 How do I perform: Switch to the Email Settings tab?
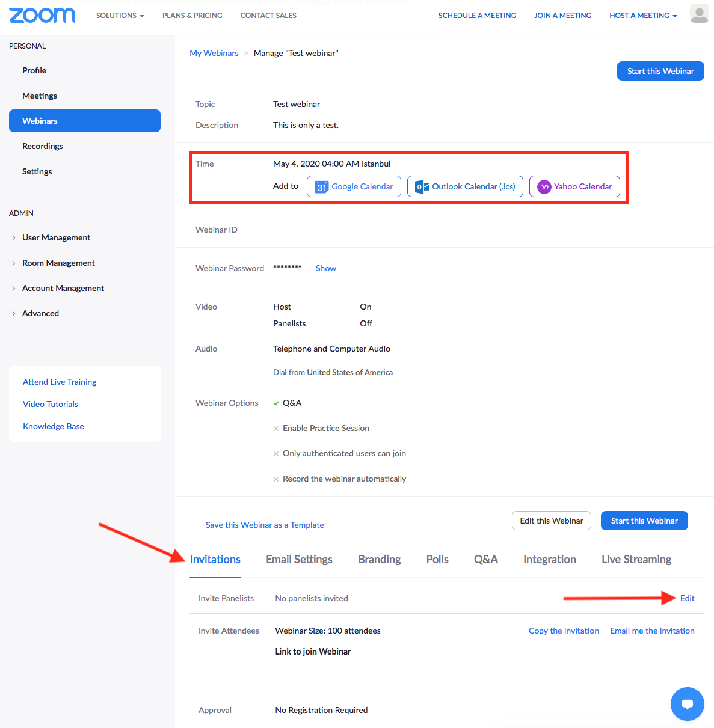point(299,560)
